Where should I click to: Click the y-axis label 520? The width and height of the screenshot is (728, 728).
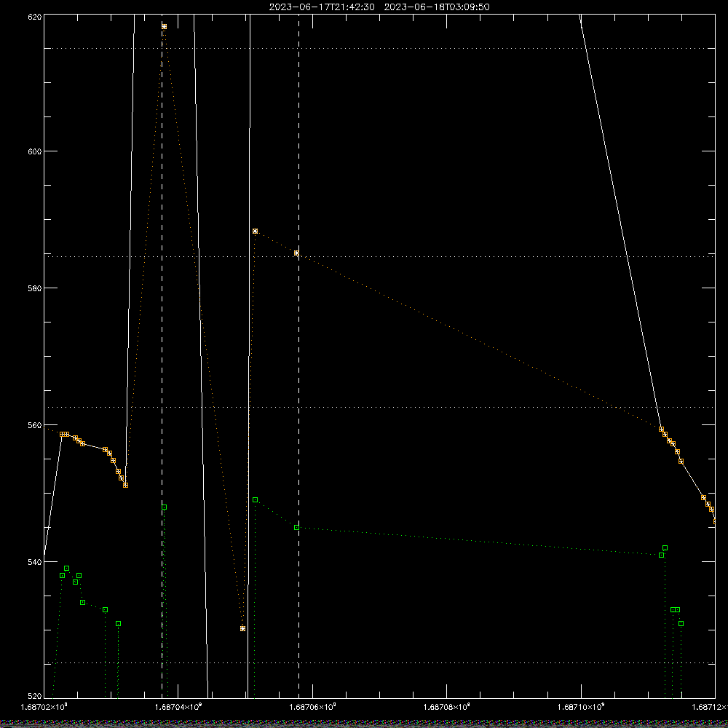click(x=35, y=696)
